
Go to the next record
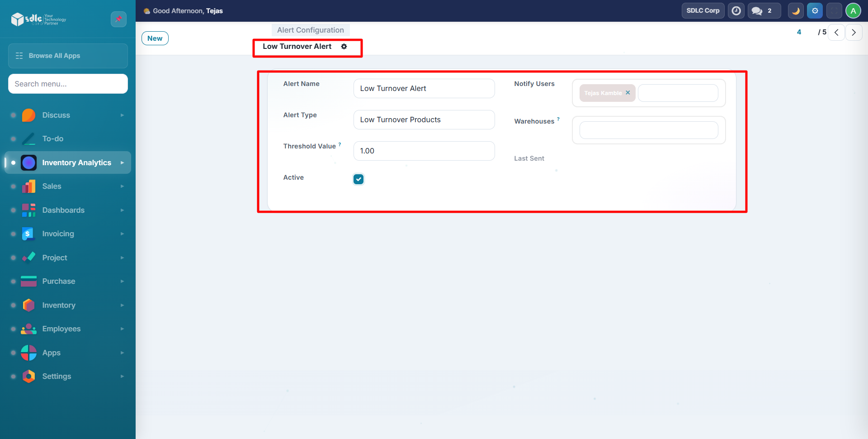pos(854,32)
